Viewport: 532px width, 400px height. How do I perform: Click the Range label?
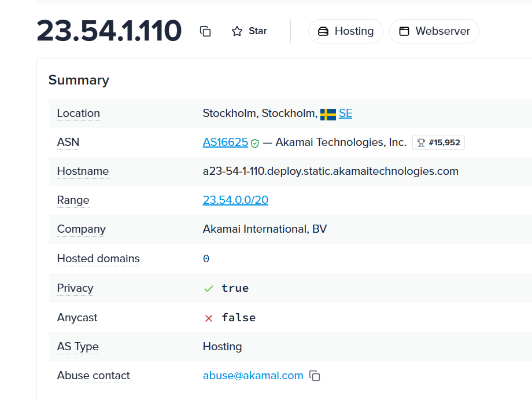point(73,200)
